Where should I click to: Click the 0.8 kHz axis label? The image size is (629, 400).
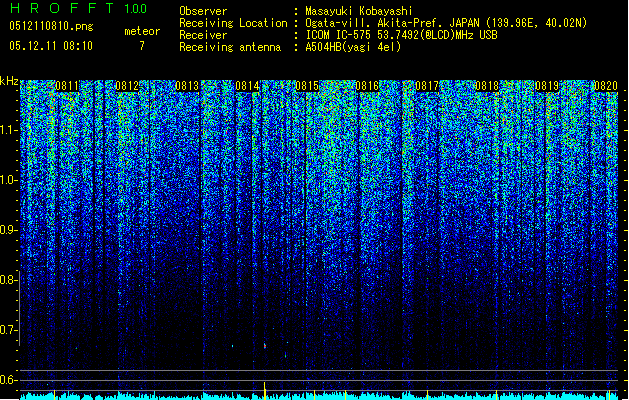(x=8, y=280)
